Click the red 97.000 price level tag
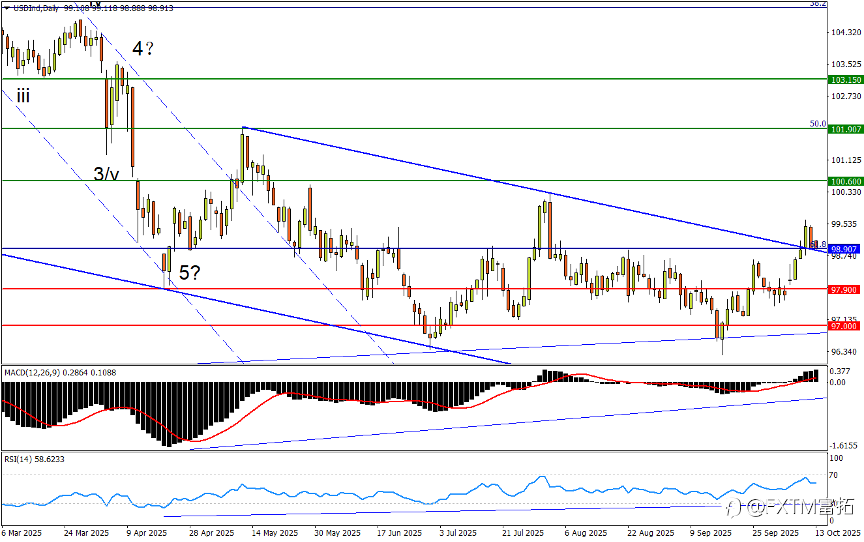This screenshot has width=864, height=542. (x=844, y=326)
